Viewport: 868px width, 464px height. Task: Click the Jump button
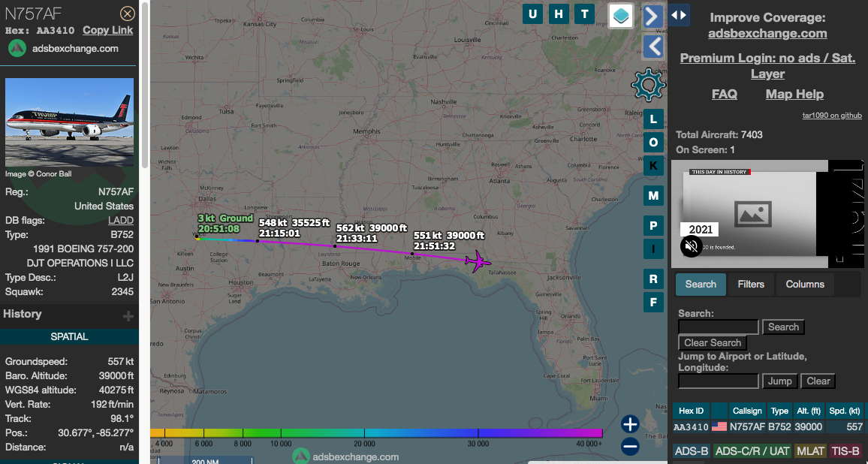click(x=779, y=381)
